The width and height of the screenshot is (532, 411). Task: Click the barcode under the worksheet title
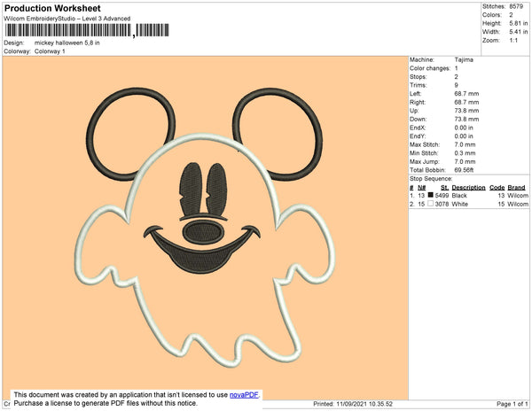[x=87, y=30]
